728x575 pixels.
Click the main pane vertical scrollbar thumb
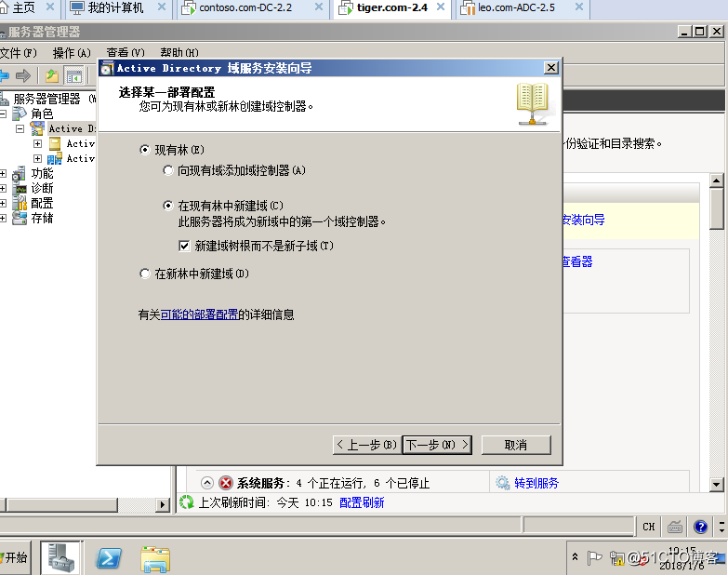pos(717,208)
